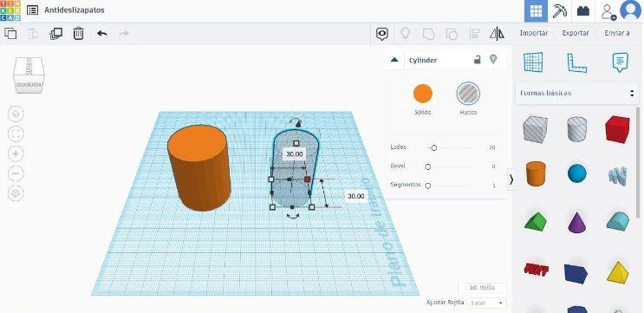Switch perspective/orthographic view icon
The width and height of the screenshot is (644, 313).
(x=16, y=193)
